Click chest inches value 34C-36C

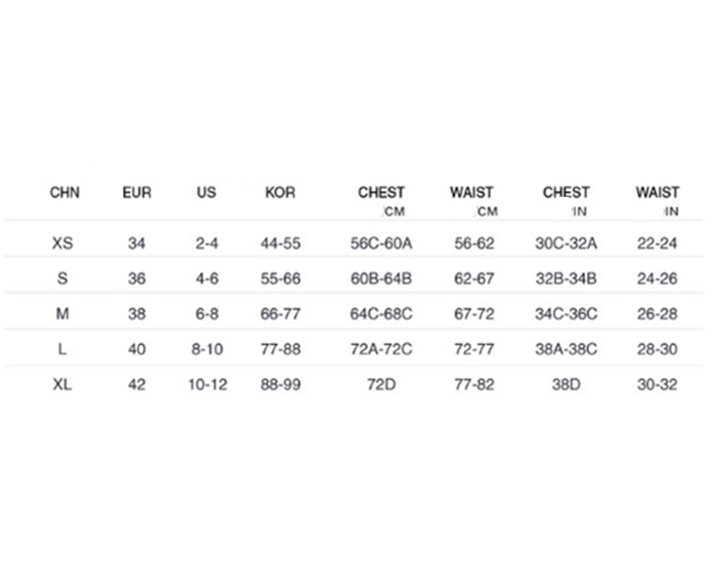pyautogui.click(x=566, y=314)
